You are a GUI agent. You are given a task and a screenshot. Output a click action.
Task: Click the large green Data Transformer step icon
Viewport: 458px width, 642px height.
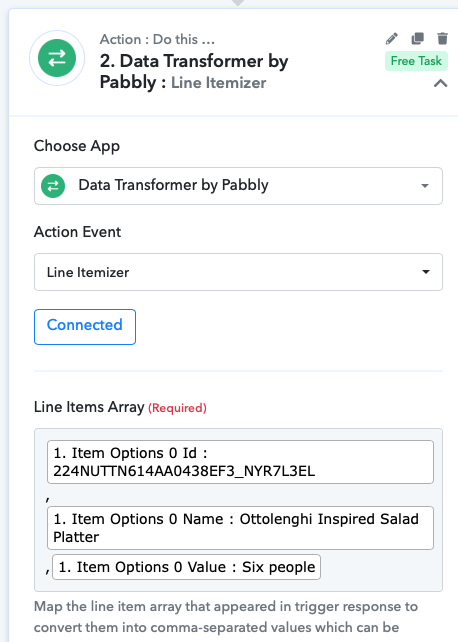tap(57, 58)
